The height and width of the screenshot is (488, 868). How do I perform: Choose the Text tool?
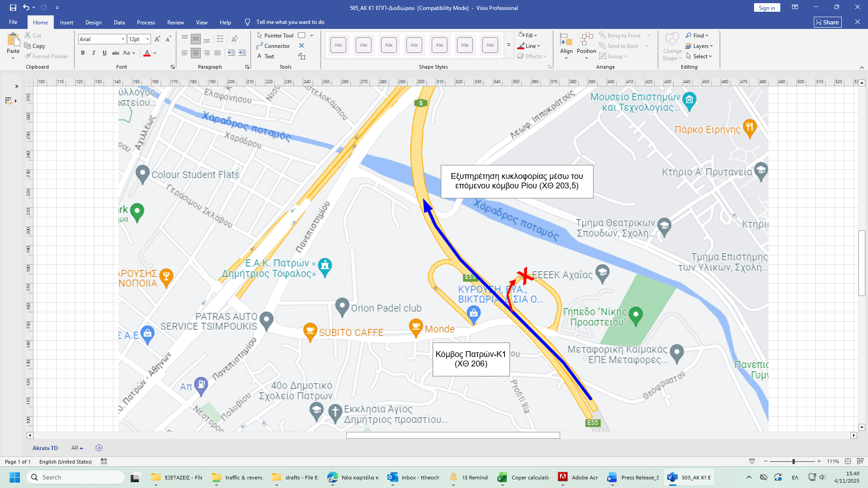pyautogui.click(x=266, y=56)
